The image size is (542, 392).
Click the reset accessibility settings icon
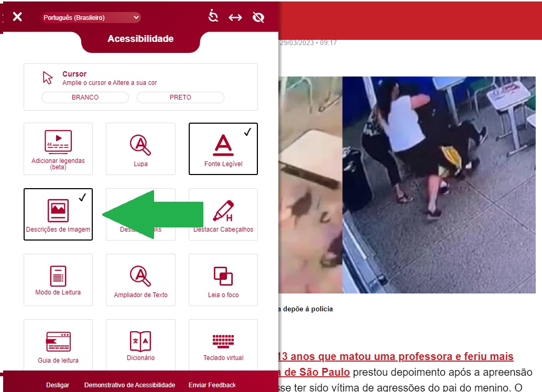pyautogui.click(x=213, y=17)
